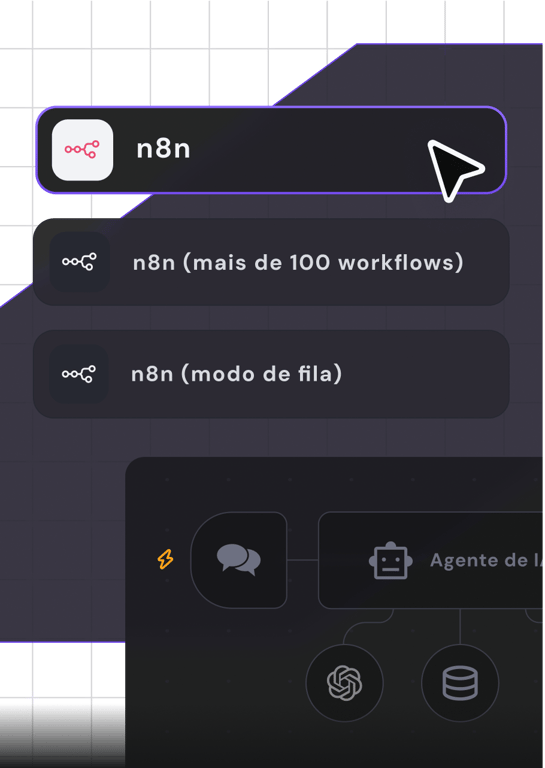The height and width of the screenshot is (768, 545).
Task: Click the orange lightning bolt trigger icon
Action: [x=165, y=559]
